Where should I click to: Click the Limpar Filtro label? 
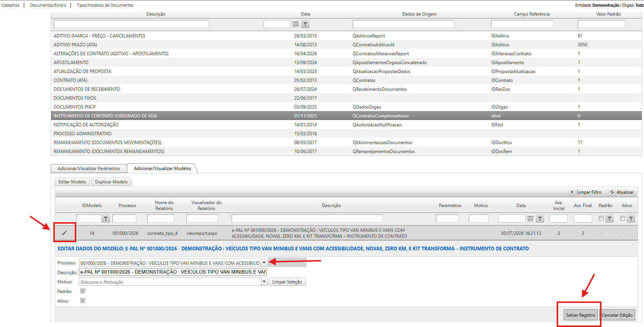tap(589, 192)
